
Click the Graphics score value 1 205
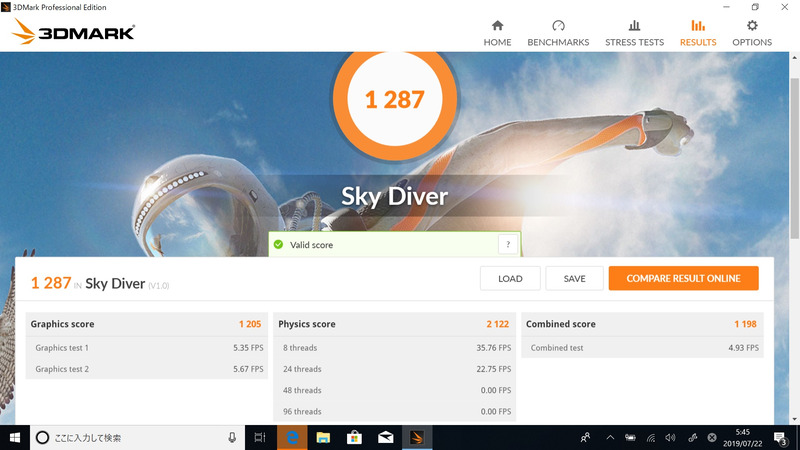click(x=250, y=324)
